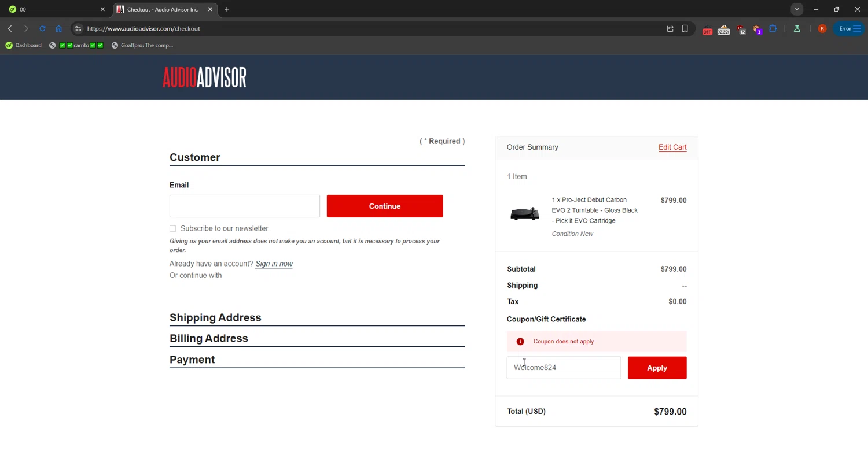Image resolution: width=868 pixels, height=470 pixels.
Task: Click the Order Summary heading
Action: 532,147
